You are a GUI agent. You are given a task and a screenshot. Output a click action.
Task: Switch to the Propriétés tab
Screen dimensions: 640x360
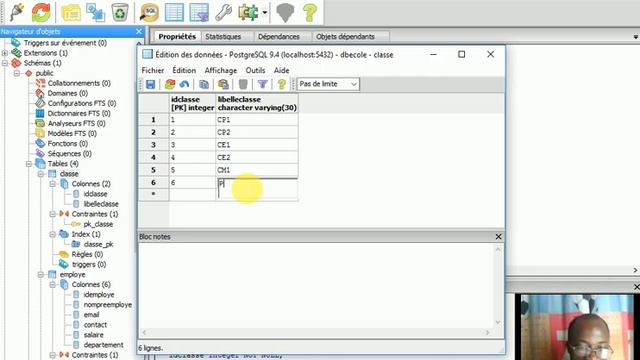coord(177,37)
